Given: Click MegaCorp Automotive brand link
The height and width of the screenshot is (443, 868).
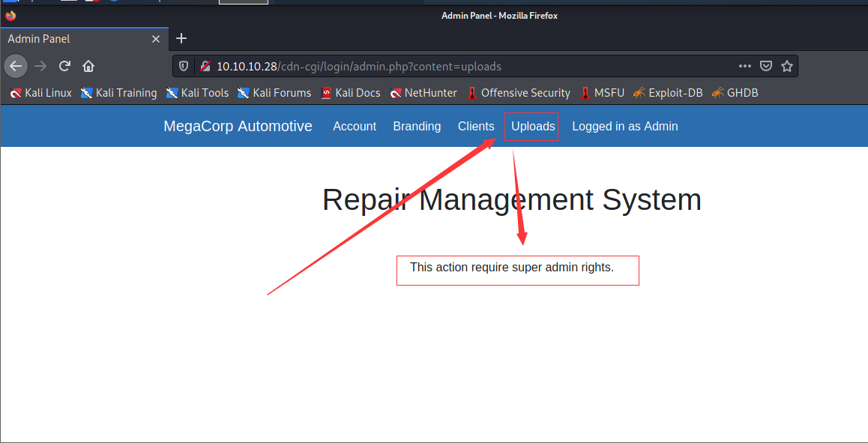Looking at the screenshot, I should click(238, 126).
